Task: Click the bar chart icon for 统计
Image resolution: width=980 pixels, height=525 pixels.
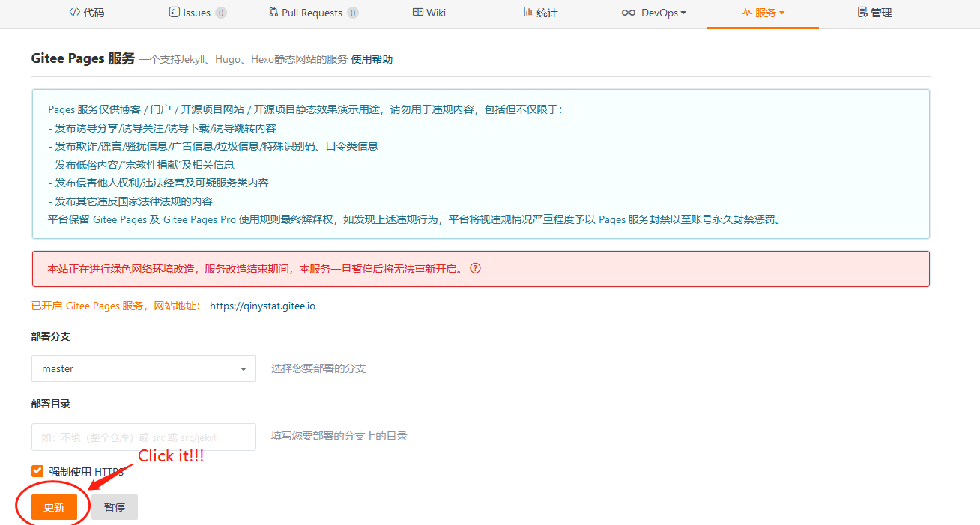Action: [x=528, y=13]
